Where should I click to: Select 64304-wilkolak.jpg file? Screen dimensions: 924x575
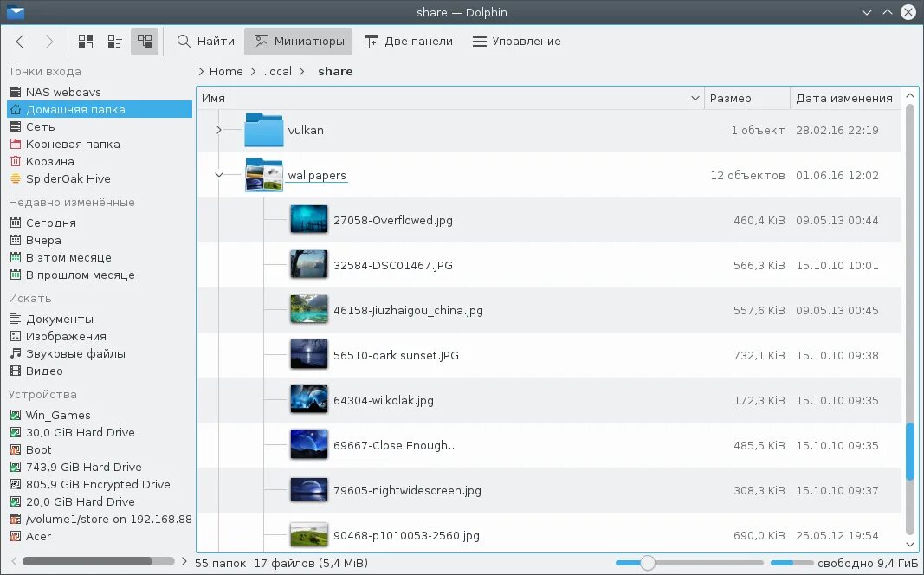click(384, 400)
